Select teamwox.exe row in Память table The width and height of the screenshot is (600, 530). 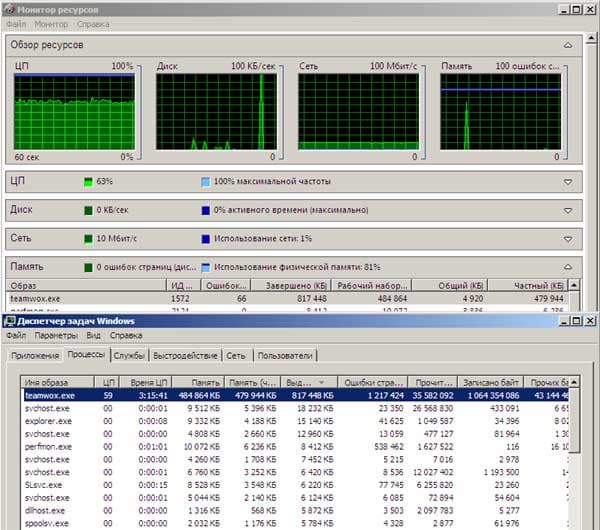click(x=287, y=298)
